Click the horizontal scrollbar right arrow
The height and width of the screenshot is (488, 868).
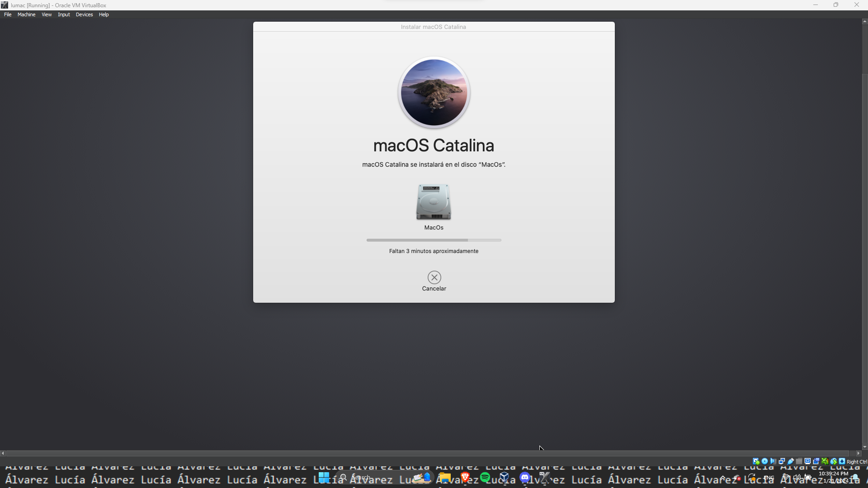point(858,453)
